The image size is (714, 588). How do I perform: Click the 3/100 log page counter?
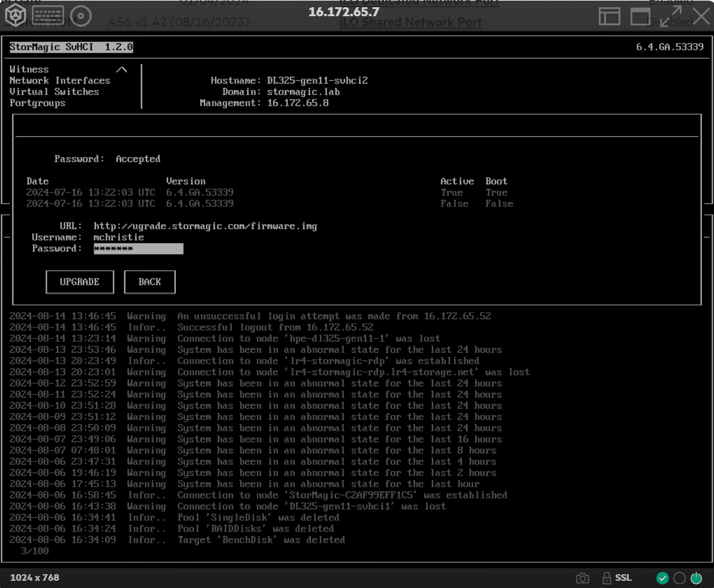tap(35, 551)
